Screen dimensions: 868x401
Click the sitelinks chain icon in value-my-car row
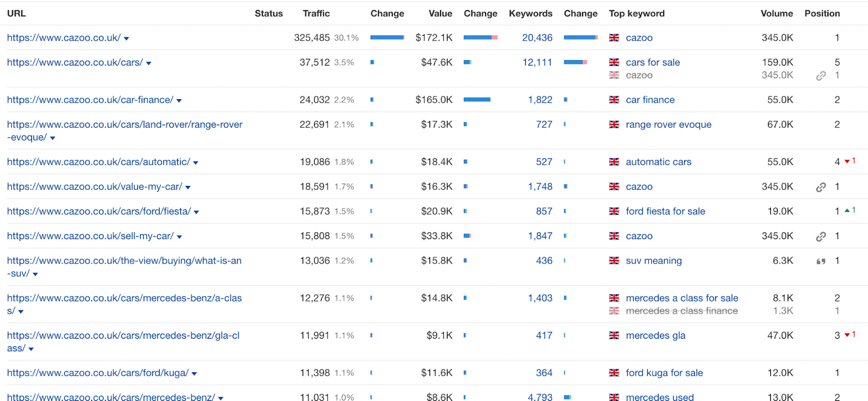(821, 187)
